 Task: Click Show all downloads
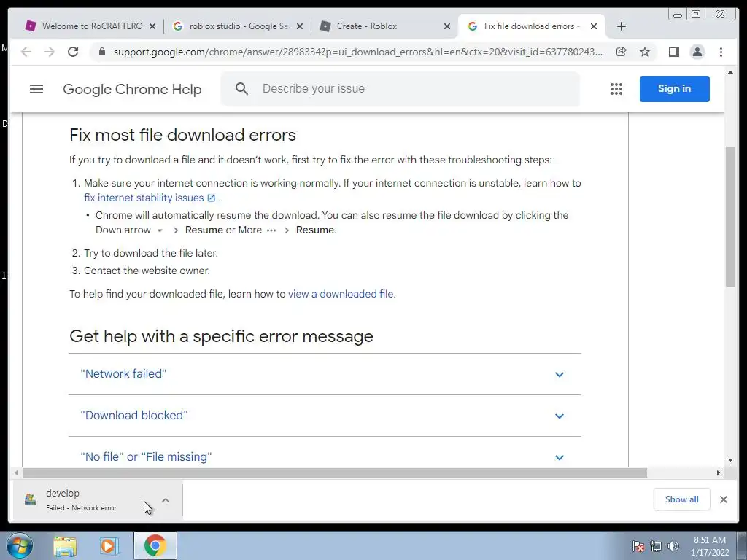[682, 499]
